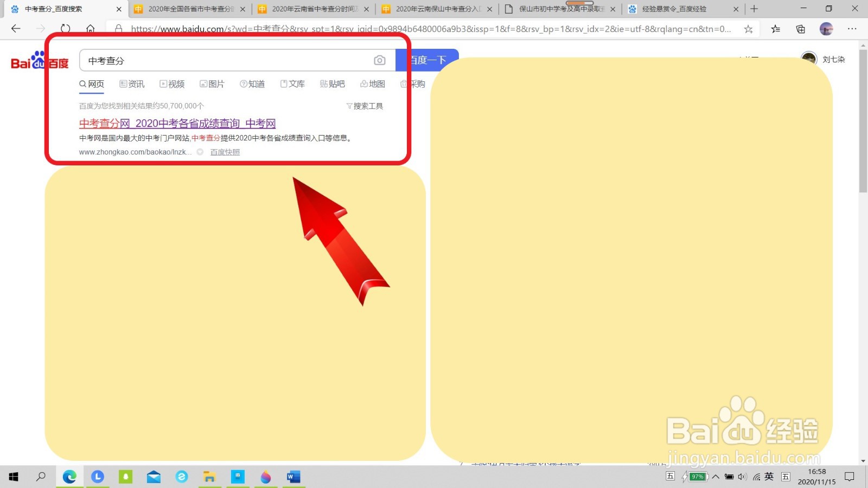The width and height of the screenshot is (868, 488).
Task: Select the 视频 search category
Action: [172, 84]
